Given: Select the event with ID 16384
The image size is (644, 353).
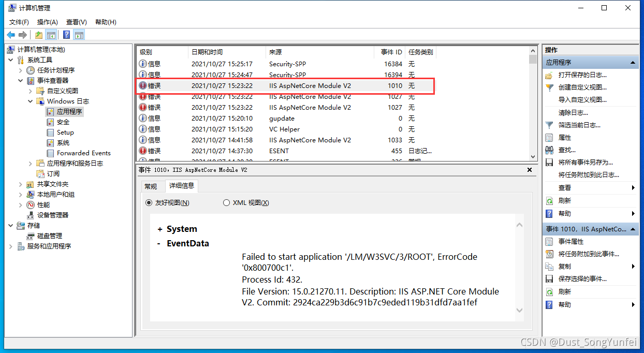Looking at the screenshot, I should click(x=333, y=64).
